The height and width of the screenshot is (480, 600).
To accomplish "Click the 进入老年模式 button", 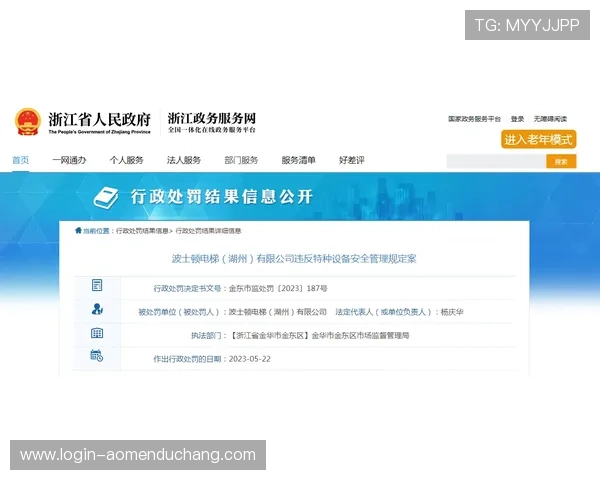I will point(538,139).
